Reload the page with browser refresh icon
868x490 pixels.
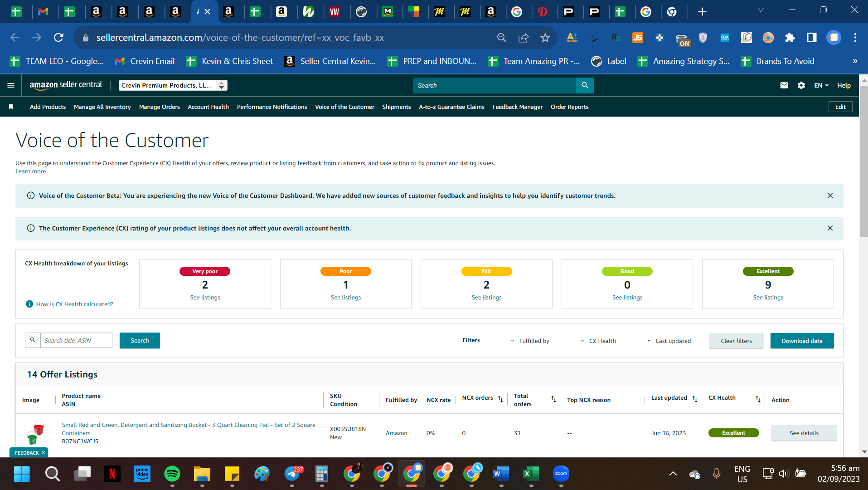[x=58, y=38]
